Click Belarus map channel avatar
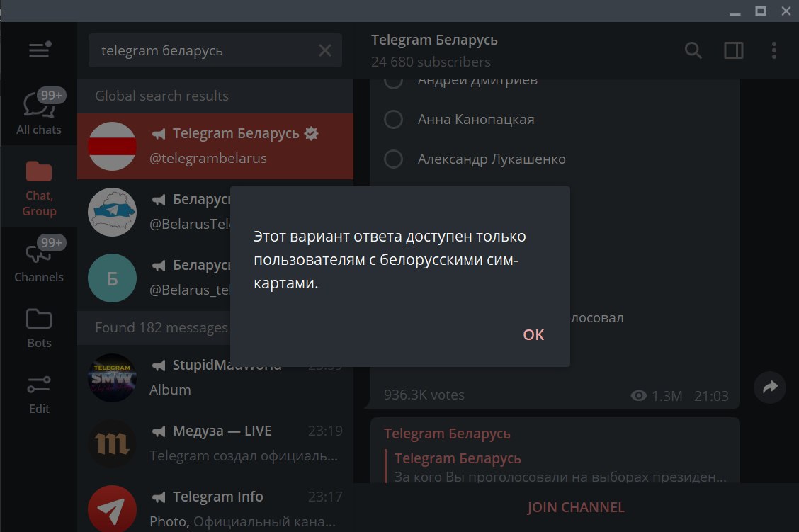Image resolution: width=799 pixels, height=532 pixels. [112, 212]
